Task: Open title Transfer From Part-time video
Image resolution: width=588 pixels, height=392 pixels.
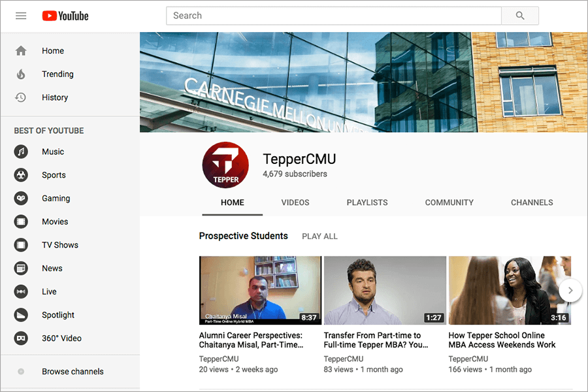Action: 376,340
